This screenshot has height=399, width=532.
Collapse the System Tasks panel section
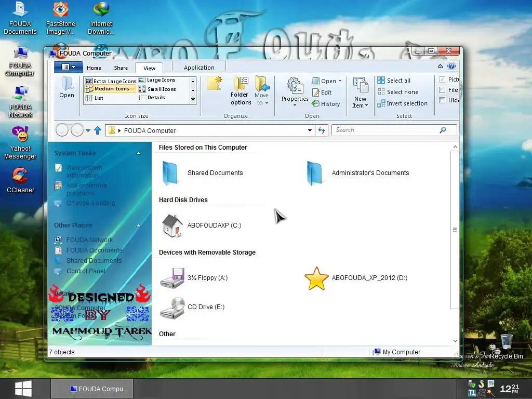click(x=138, y=153)
